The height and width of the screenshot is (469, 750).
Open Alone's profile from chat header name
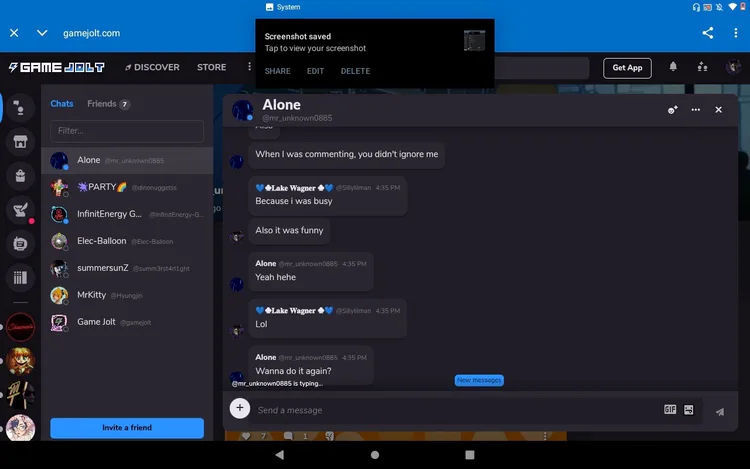281,105
